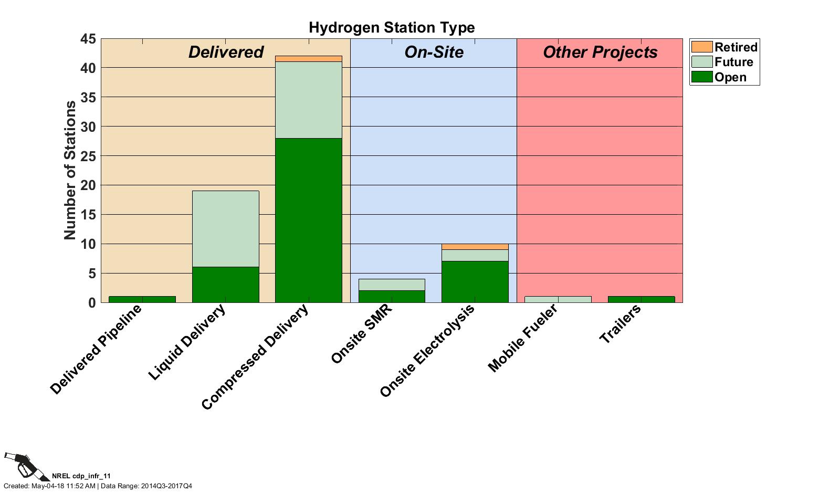This screenshot has height=504, width=840.
Task: Click the Liquid Delivery future bar segment
Action: [226, 229]
